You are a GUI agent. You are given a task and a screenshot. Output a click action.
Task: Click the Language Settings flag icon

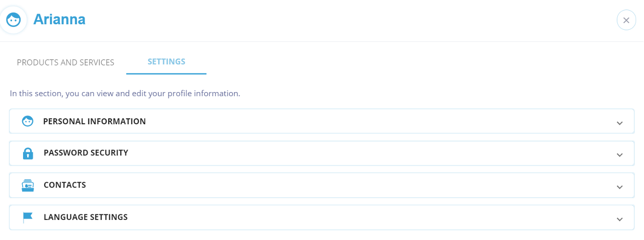point(28,217)
